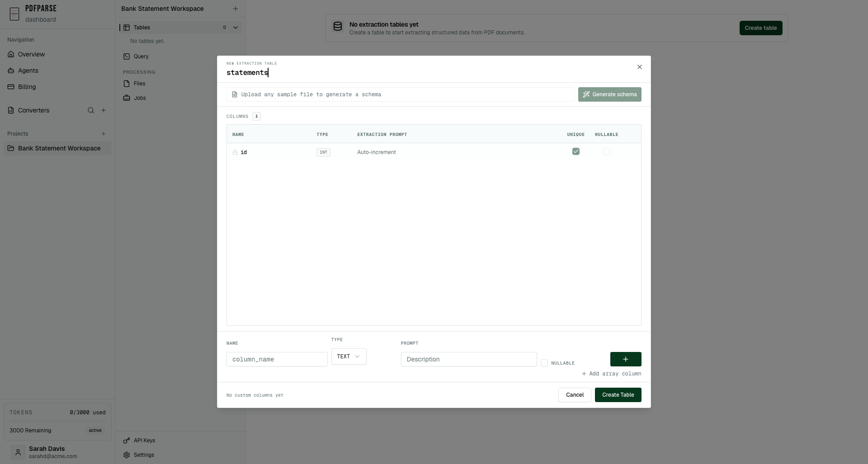Open the Query item
The width and height of the screenshot is (868, 464).
pos(180,56)
